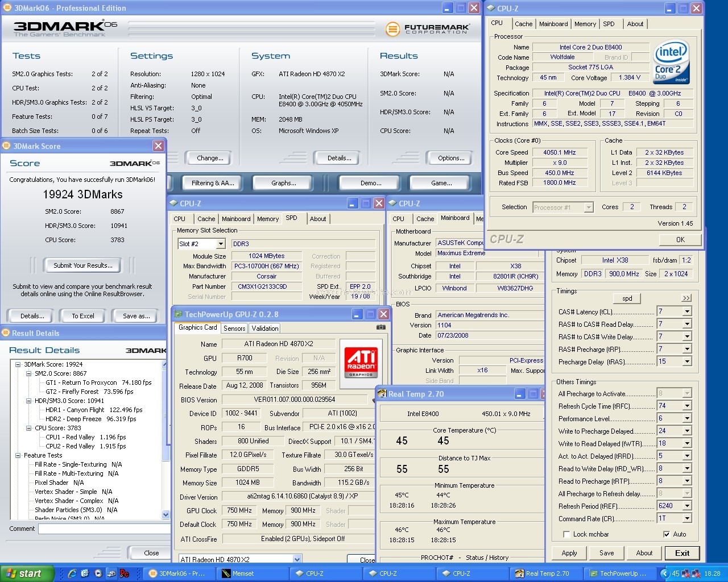Click the '4050.1 MHz' core speed value
Screen dimensions: 728x582
pos(559,152)
